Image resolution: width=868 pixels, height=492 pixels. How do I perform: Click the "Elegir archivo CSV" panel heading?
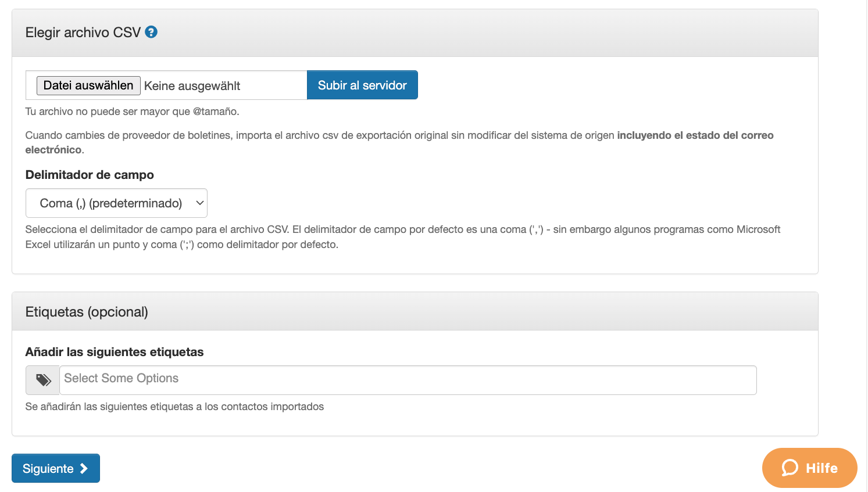[x=83, y=33]
